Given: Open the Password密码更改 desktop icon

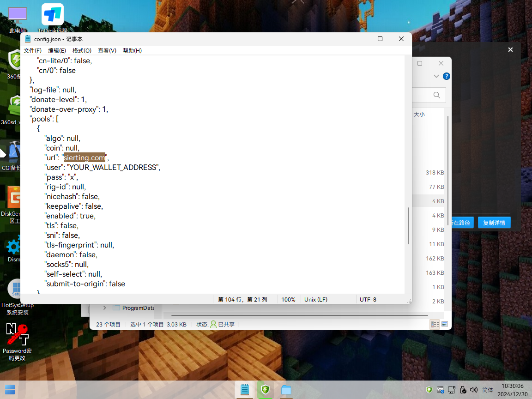Looking at the screenshot, I should click(x=17, y=342).
